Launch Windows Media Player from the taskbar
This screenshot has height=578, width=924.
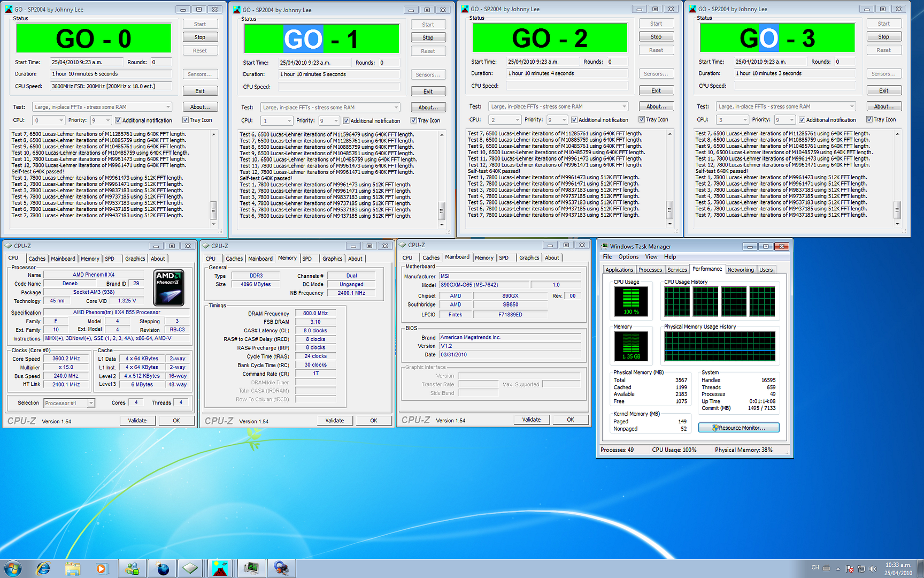click(x=101, y=568)
